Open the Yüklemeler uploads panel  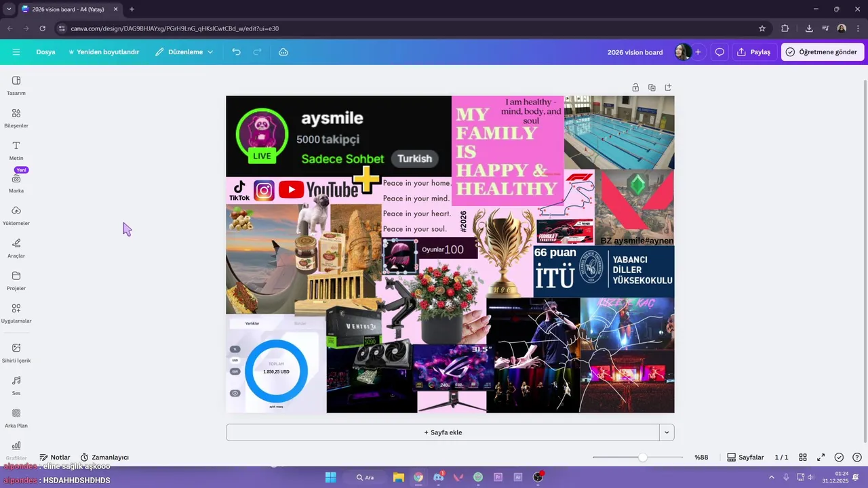(16, 216)
